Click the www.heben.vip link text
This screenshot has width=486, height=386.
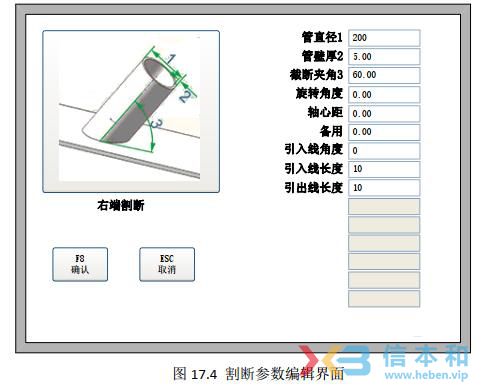(426, 375)
